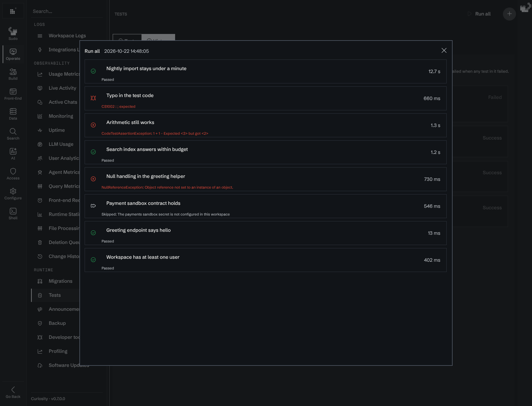Open the Sudo section in left rail

point(13,34)
